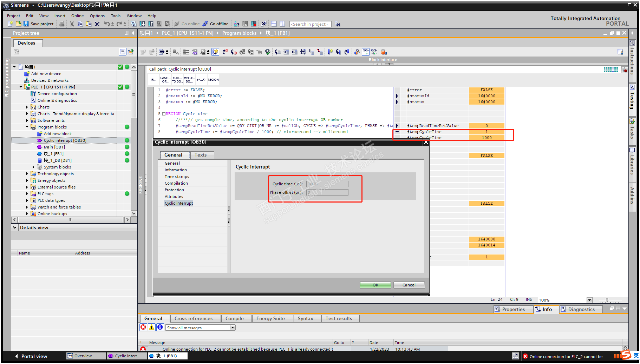The image size is (640, 364).
Task: Click Save project button
Action: click(39, 24)
